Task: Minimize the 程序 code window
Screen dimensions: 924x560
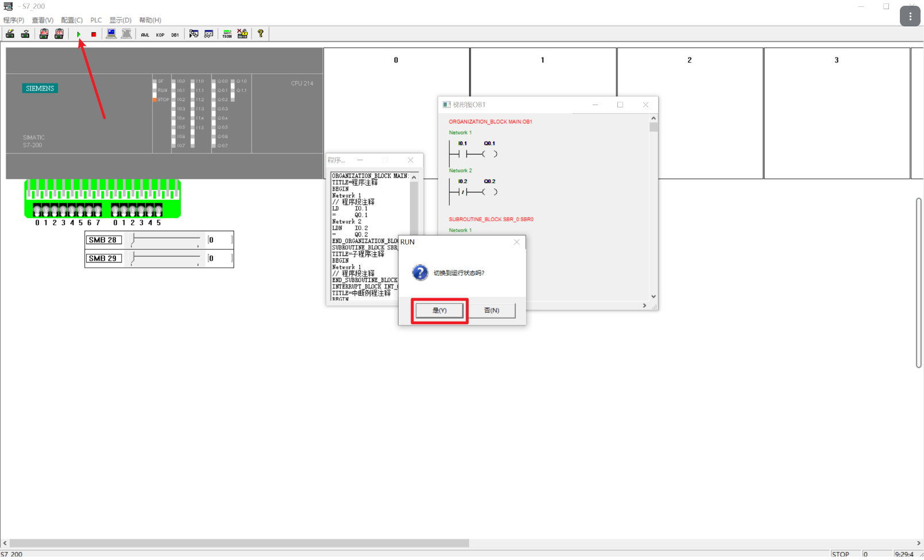Action: point(360,160)
